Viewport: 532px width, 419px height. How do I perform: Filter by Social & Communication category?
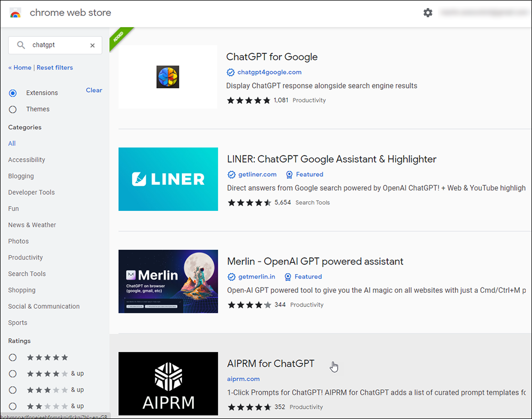tap(44, 306)
